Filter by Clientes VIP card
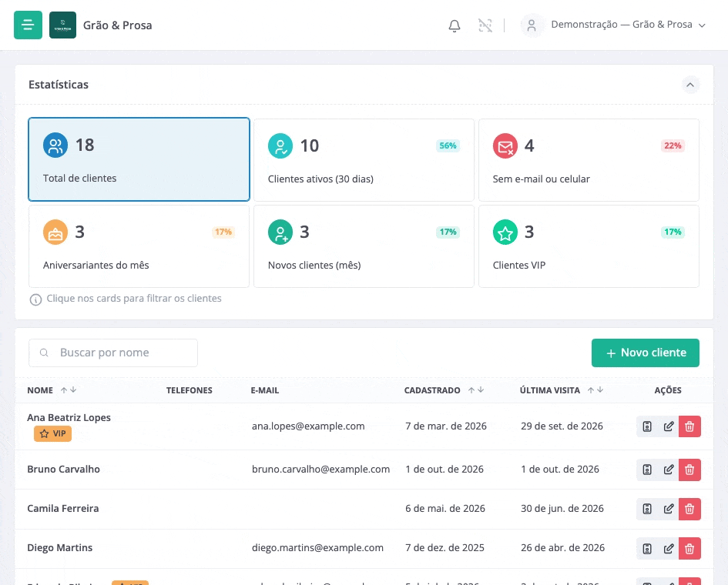This screenshot has height=585, width=728. tap(589, 246)
